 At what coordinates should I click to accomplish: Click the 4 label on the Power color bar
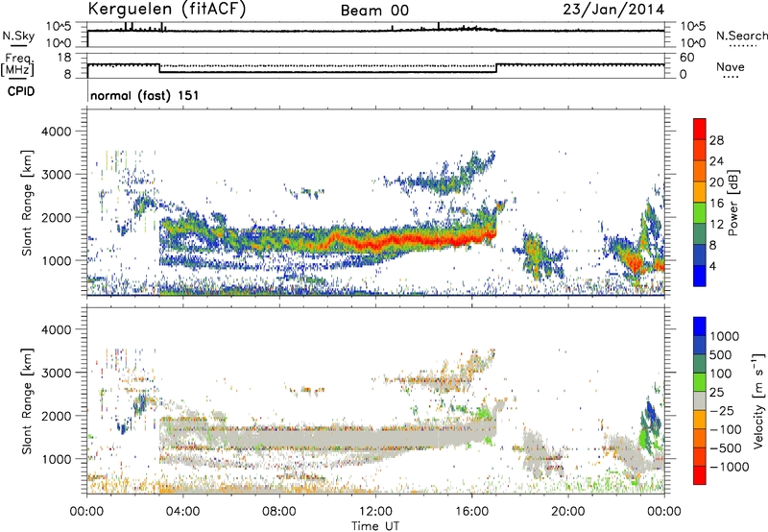click(x=712, y=266)
